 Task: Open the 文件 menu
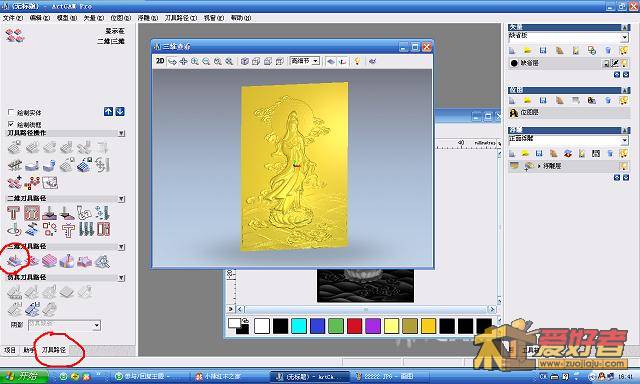(x=13, y=18)
